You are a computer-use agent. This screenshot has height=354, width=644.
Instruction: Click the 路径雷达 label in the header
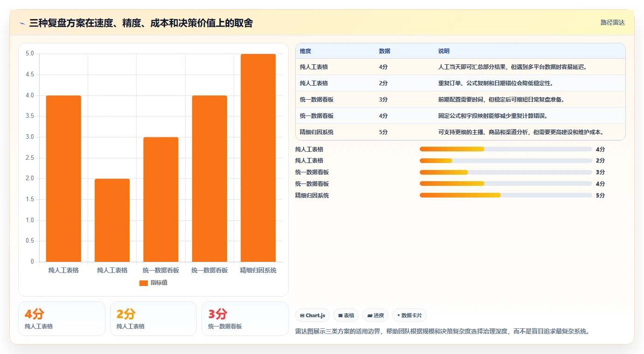pos(612,22)
